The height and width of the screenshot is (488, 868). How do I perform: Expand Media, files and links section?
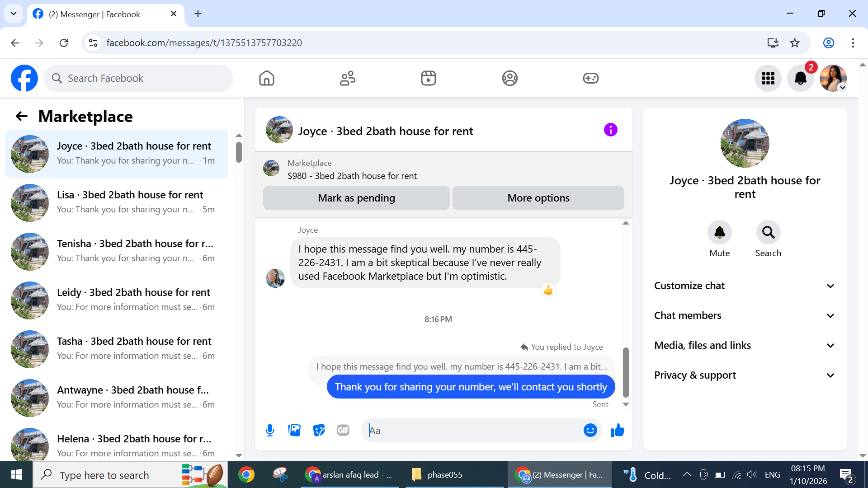click(745, 345)
